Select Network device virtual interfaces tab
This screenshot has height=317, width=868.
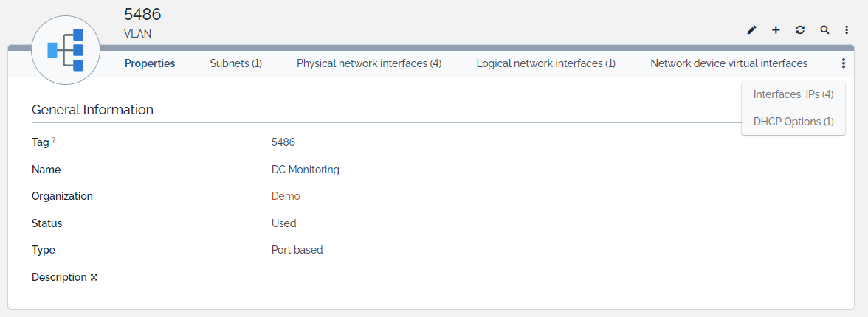click(x=728, y=63)
